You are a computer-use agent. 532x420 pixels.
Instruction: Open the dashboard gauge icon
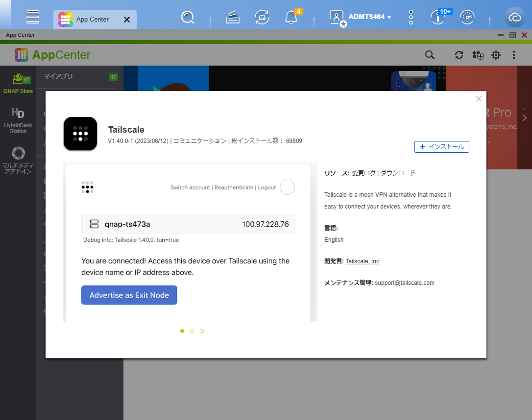467,17
